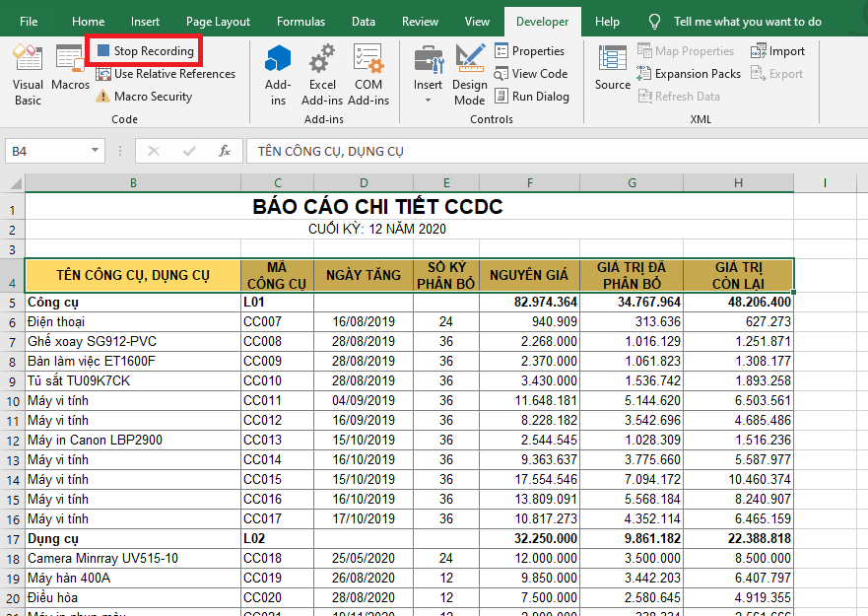Switch to the Formulas tab
This screenshot has height=616, width=868.
click(x=300, y=22)
